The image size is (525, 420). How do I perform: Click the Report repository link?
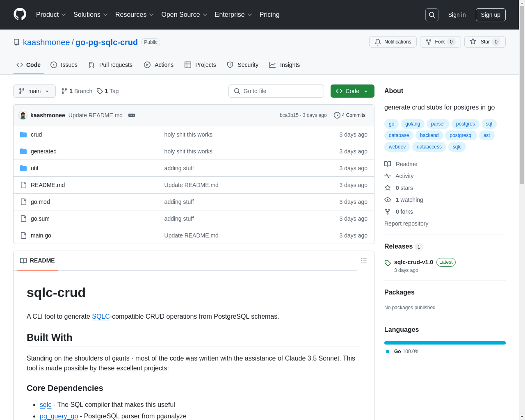406,224
